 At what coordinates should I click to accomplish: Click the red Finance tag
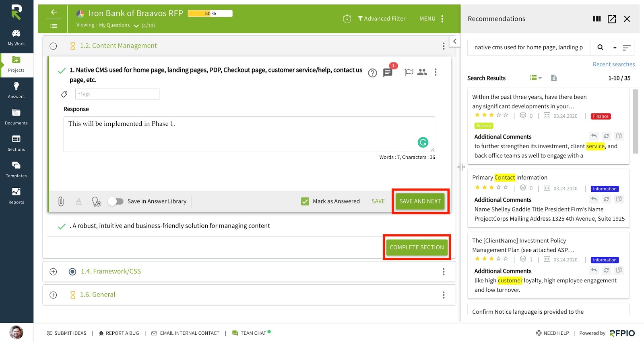click(601, 116)
